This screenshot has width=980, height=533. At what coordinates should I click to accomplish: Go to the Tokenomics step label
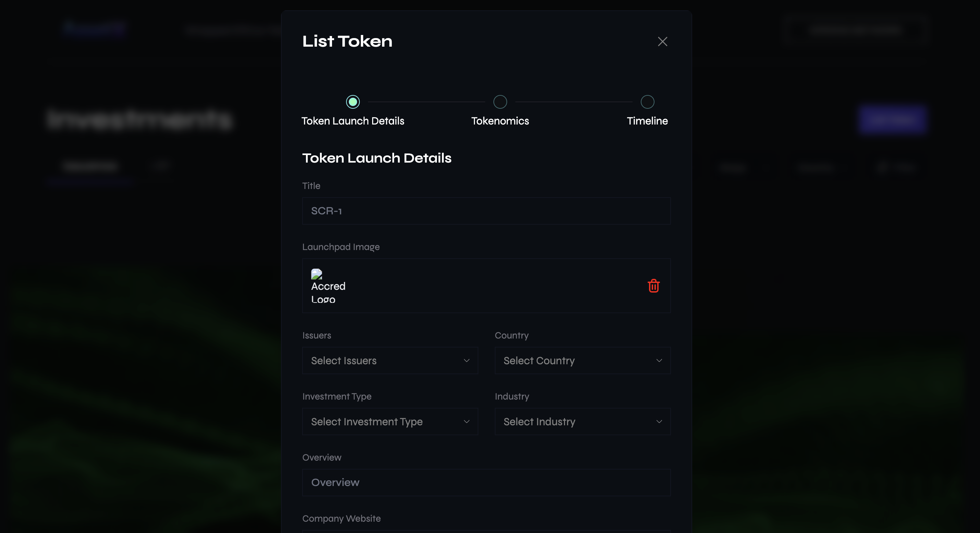[x=500, y=121]
